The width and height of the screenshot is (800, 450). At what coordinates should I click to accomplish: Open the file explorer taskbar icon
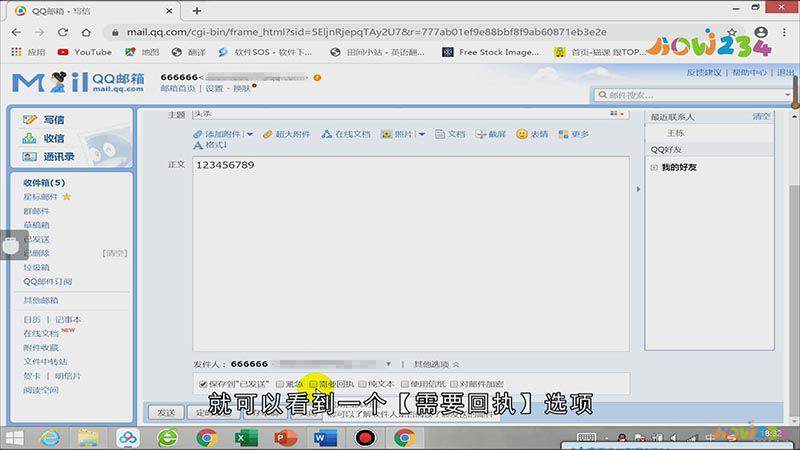pyautogui.click(x=88, y=438)
